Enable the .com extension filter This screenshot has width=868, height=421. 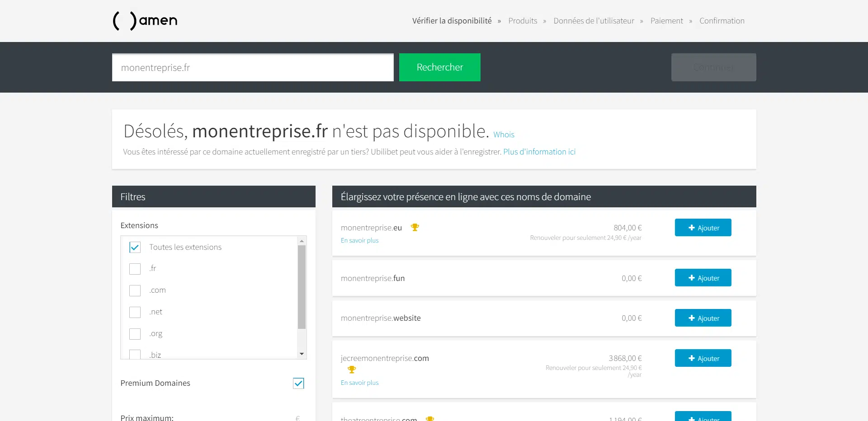(x=135, y=290)
